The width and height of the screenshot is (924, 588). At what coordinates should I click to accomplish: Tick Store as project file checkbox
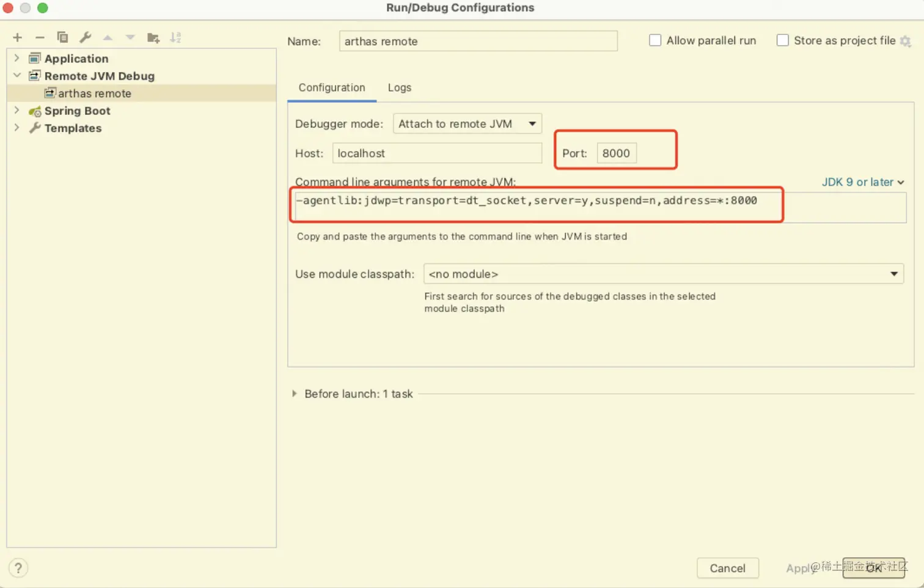pyautogui.click(x=782, y=40)
